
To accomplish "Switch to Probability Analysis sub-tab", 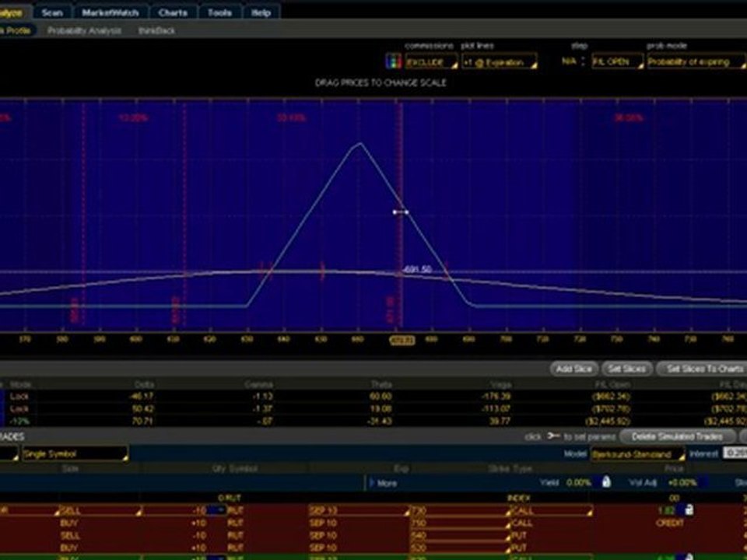I will 84,30.
